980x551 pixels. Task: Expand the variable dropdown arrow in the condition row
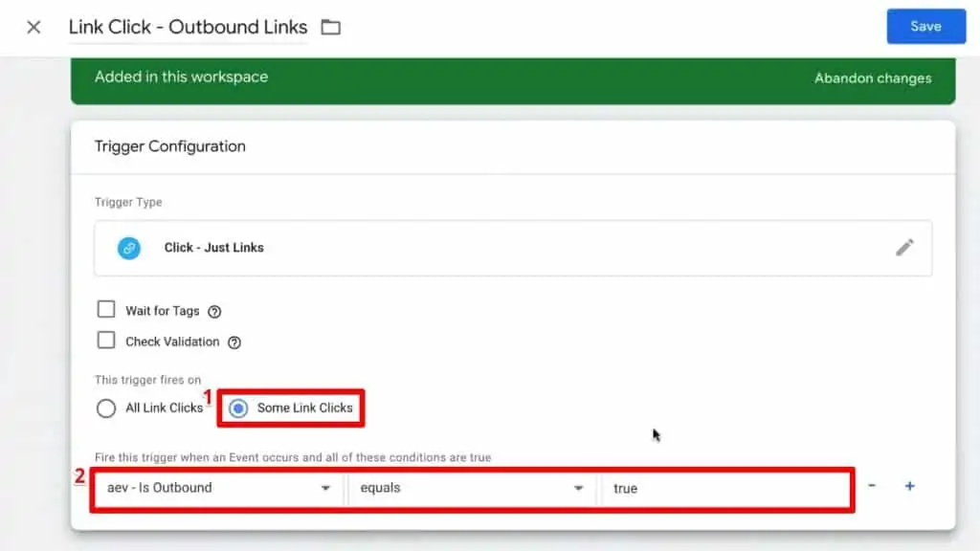pos(325,487)
